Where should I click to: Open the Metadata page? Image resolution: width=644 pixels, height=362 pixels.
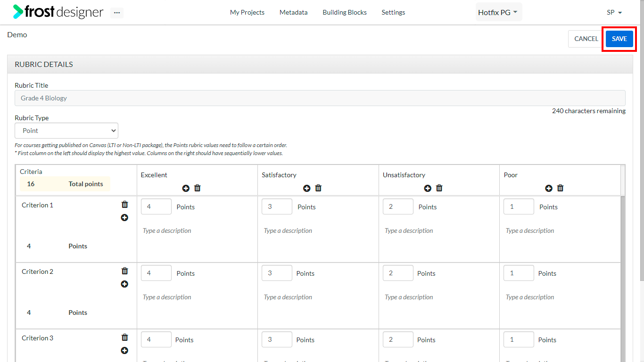pyautogui.click(x=293, y=13)
